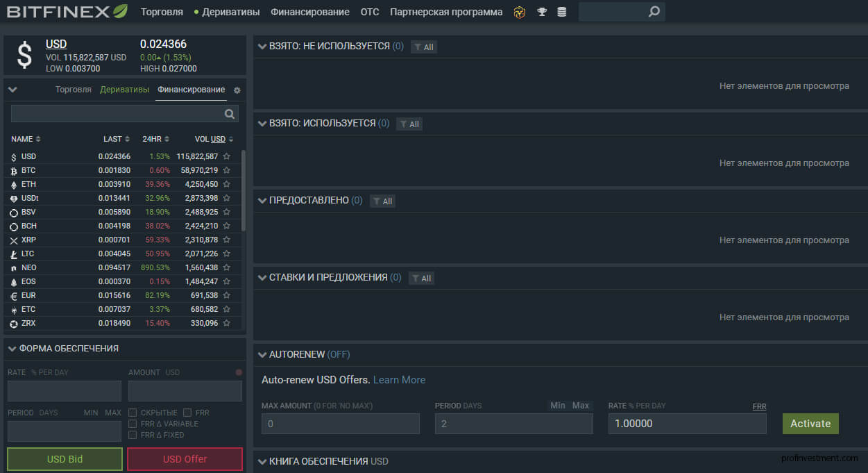Focus the MAX AMOUNT input field

(341, 424)
